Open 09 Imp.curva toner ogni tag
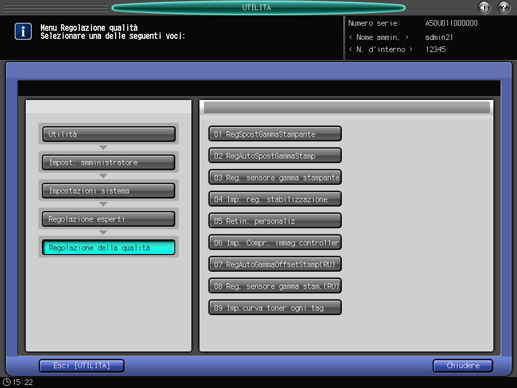Image resolution: width=517 pixels, height=388 pixels. (x=275, y=308)
